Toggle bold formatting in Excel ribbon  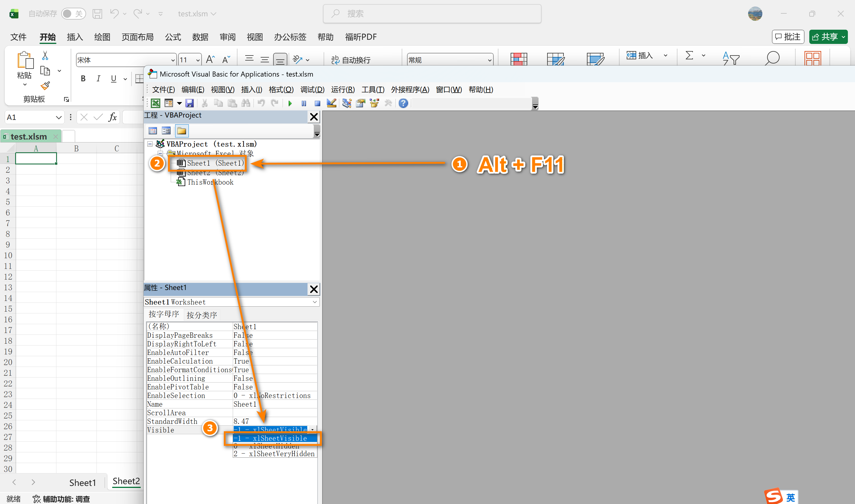(x=83, y=79)
